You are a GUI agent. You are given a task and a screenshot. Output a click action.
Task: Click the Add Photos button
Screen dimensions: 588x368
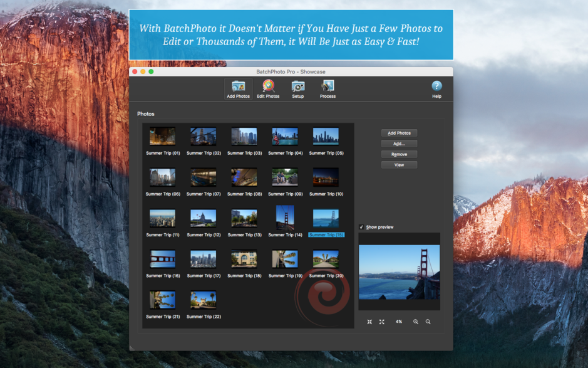tap(399, 132)
